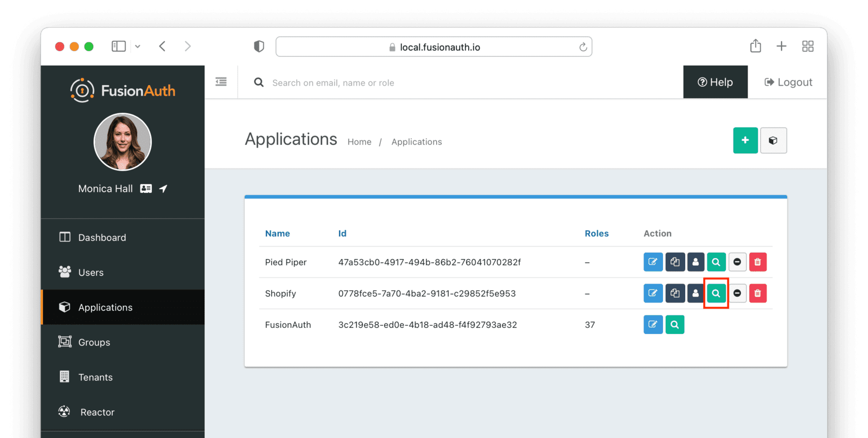Go to Home breadcrumb link
Image resolution: width=868 pixels, height=438 pixels.
pyautogui.click(x=360, y=141)
